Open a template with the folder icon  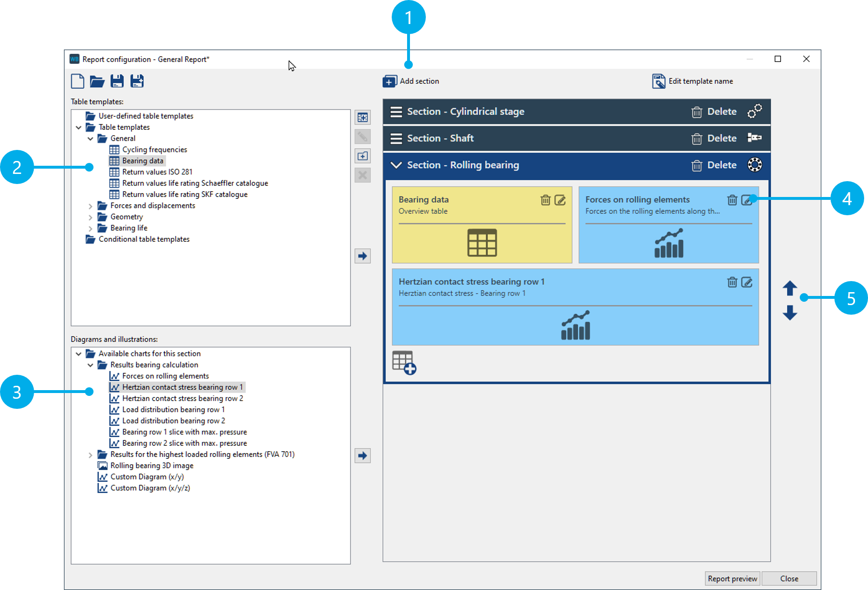coord(97,81)
